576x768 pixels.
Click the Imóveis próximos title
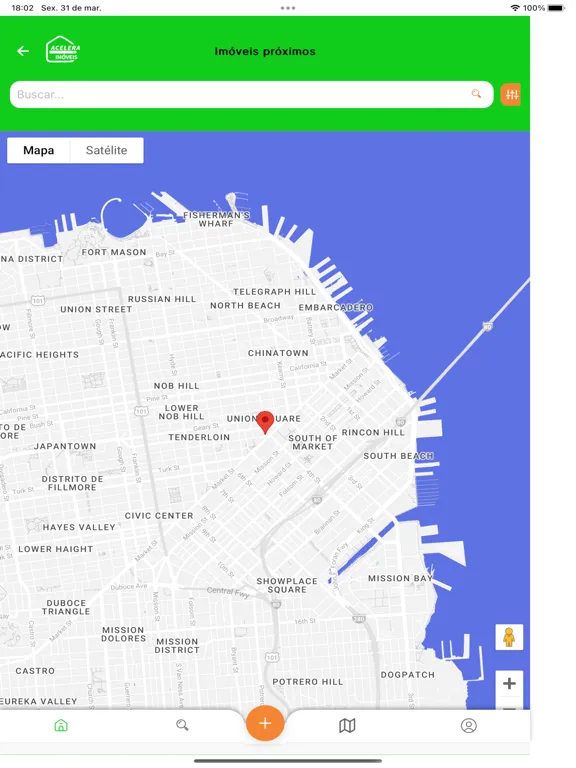pyautogui.click(x=265, y=51)
